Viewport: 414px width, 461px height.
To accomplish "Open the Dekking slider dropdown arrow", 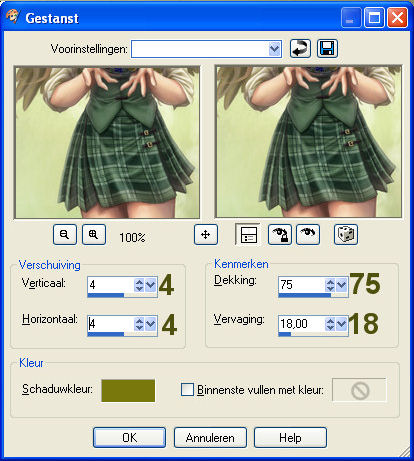I will [341, 285].
